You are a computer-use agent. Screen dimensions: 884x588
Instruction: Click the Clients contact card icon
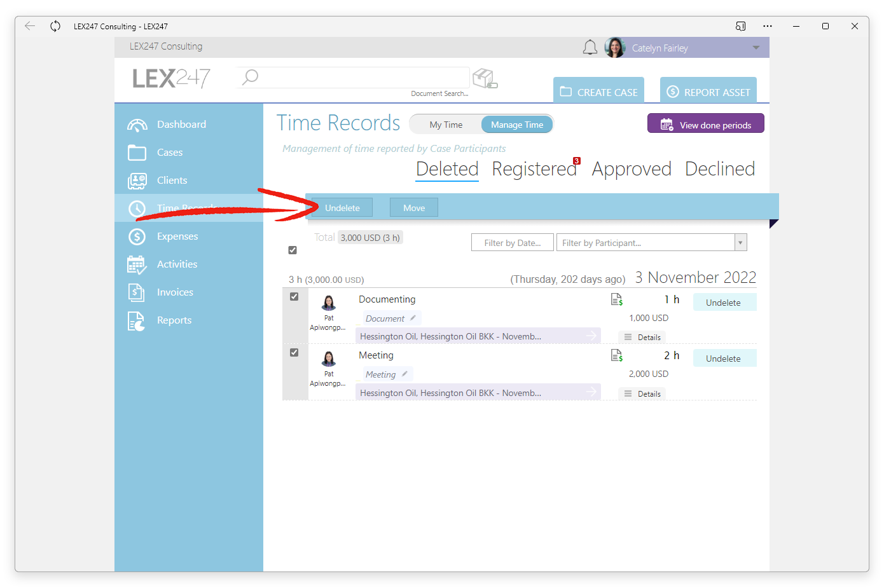137,181
